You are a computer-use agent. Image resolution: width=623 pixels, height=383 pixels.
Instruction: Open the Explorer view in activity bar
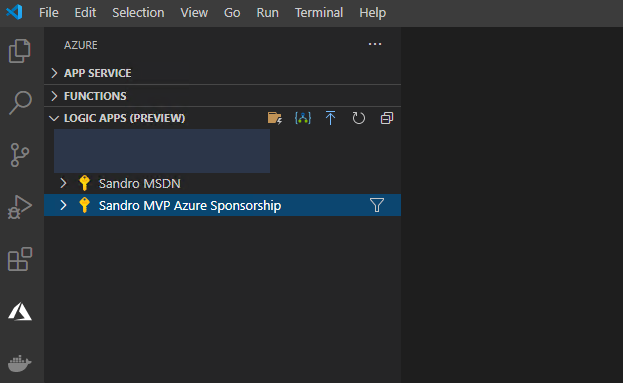click(19, 51)
